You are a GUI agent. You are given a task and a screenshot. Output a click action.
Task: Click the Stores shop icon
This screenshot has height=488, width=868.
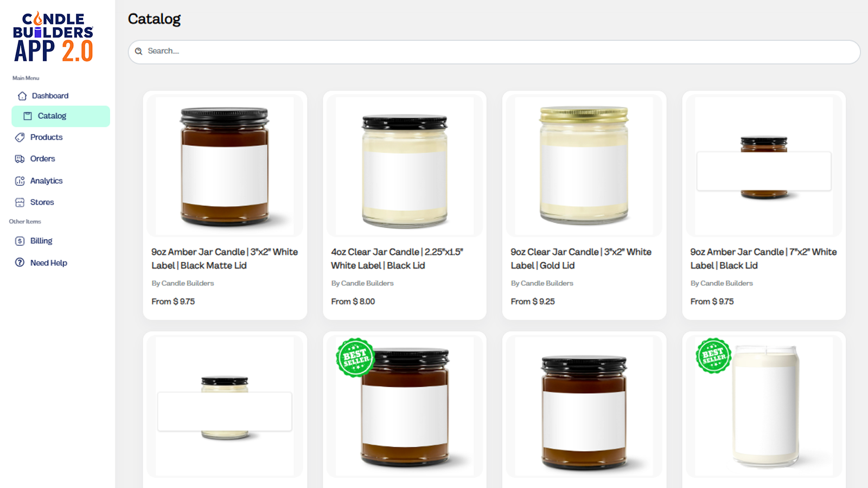click(x=20, y=202)
